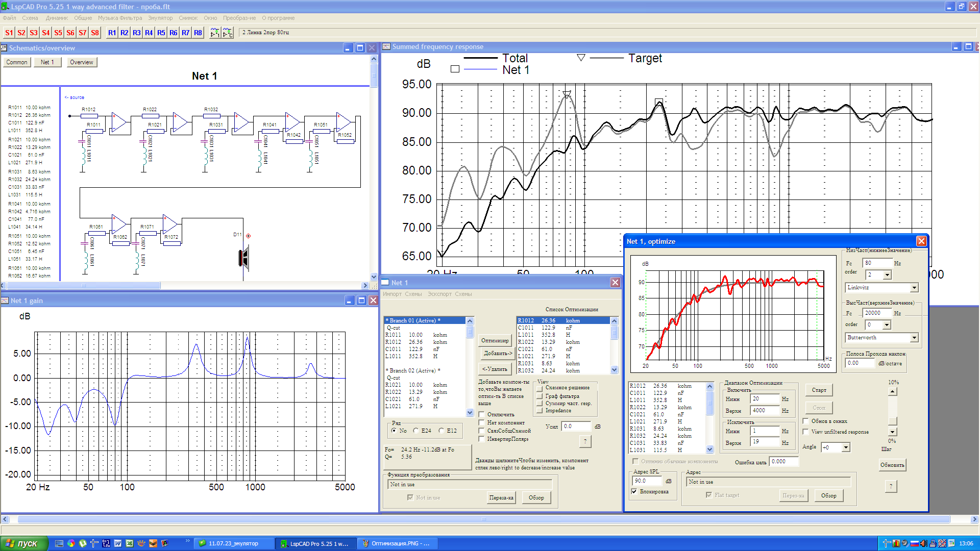The image size is (980, 551).
Task: Open the Динамик menu
Action: [57, 18]
